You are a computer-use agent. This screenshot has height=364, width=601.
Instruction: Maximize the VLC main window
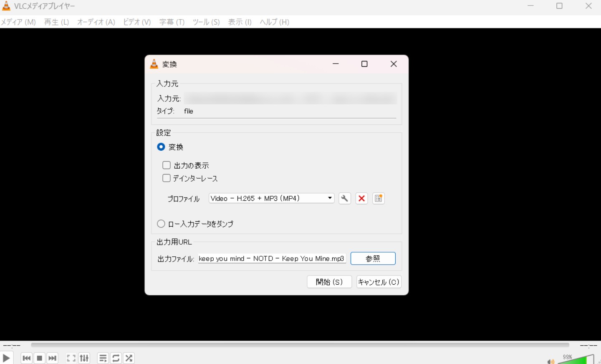click(560, 6)
